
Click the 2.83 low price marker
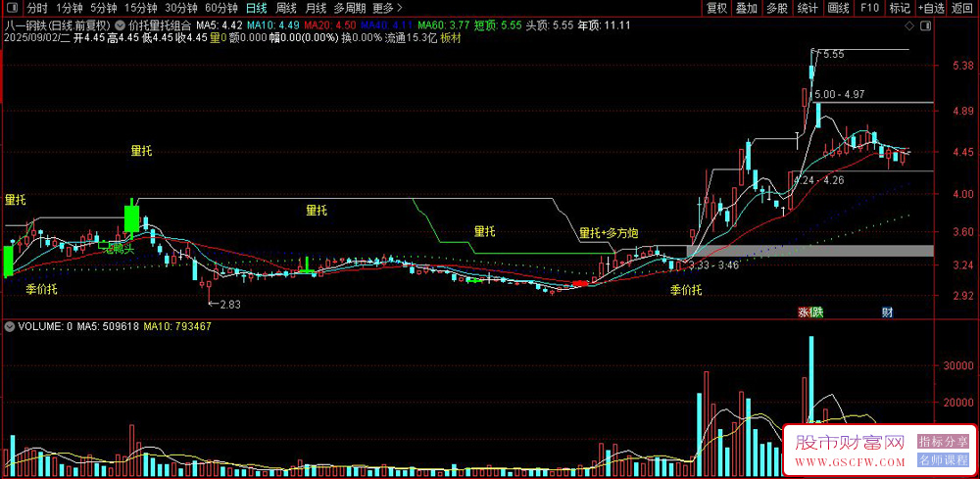click(225, 304)
